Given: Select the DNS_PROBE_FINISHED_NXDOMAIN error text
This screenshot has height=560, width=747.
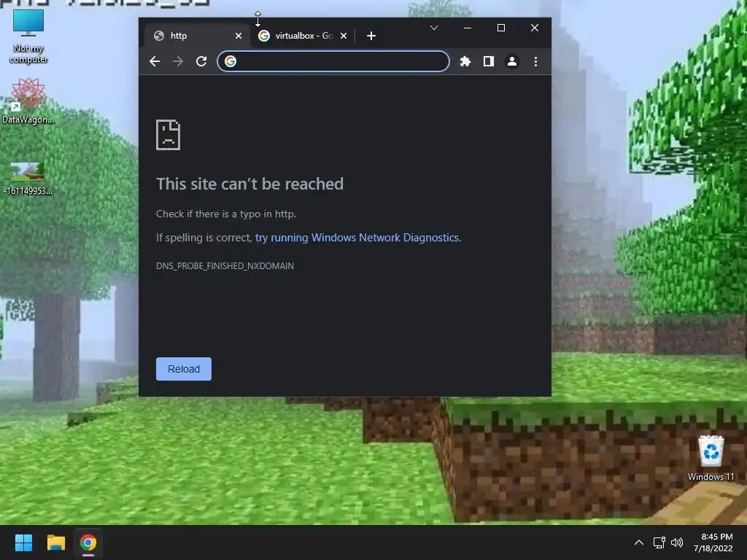Looking at the screenshot, I should [x=225, y=265].
